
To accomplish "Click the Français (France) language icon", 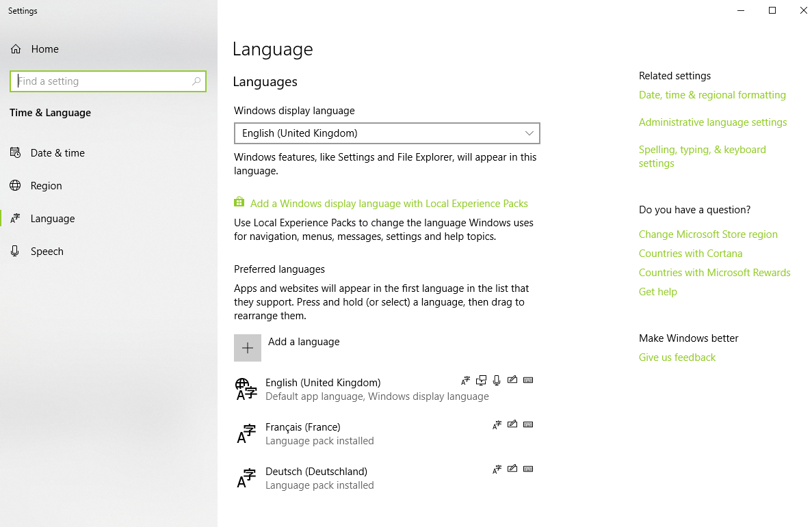I will point(246,434).
